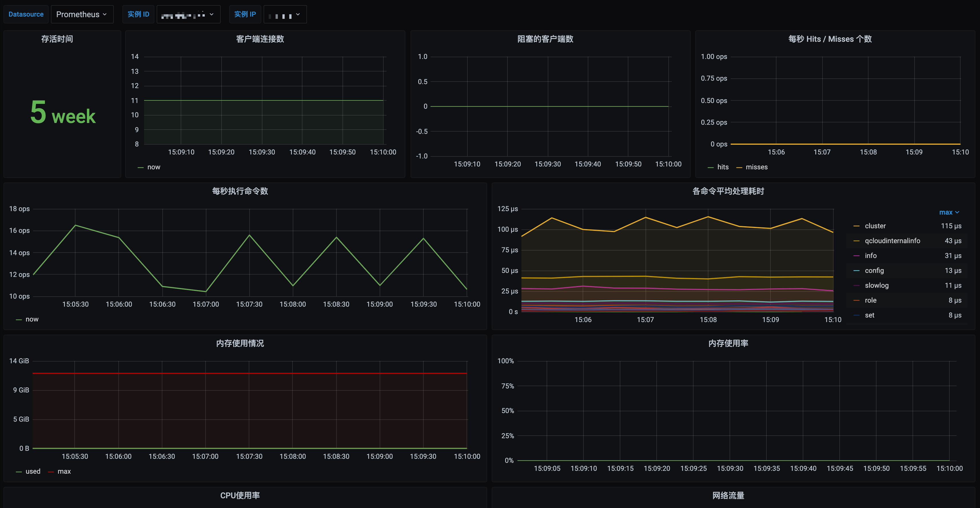The height and width of the screenshot is (508, 980).
Task: Click the config legend color line
Action: coord(856,271)
